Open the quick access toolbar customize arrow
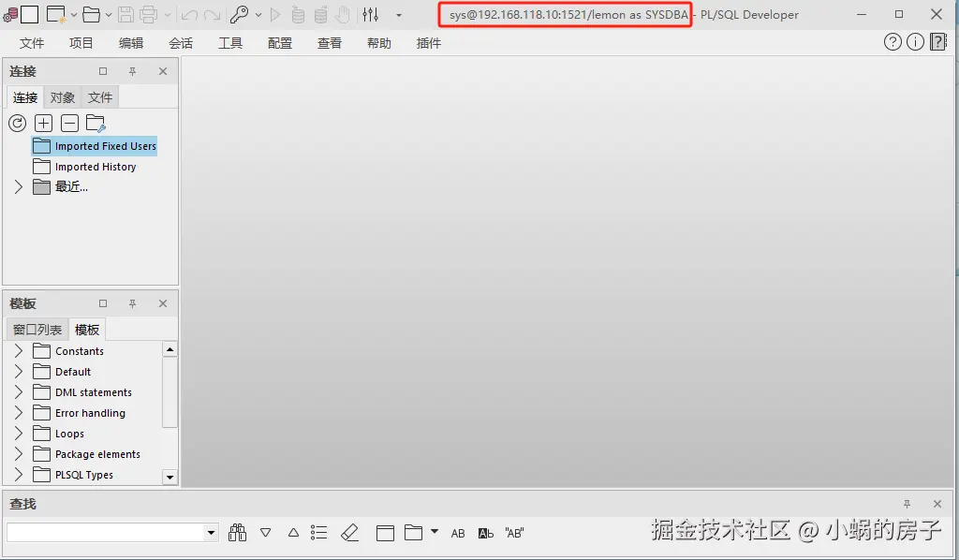The height and width of the screenshot is (560, 959). [x=399, y=15]
